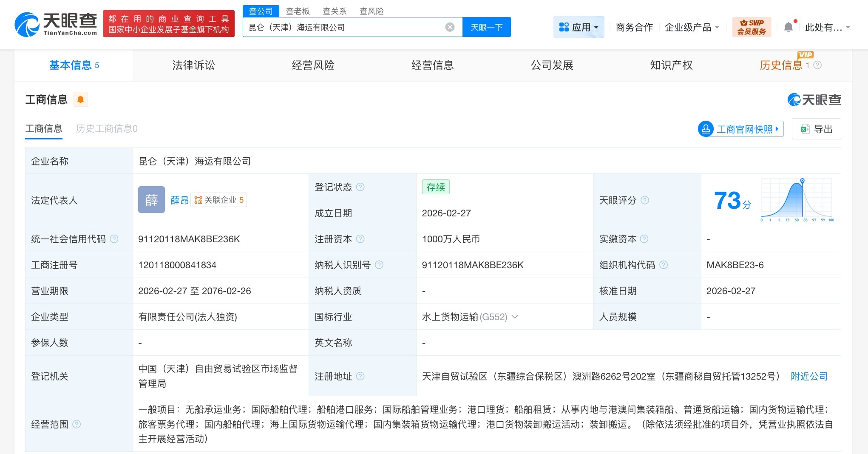This screenshot has width=868, height=454.
Task: Select the 查老板 search tab
Action: click(x=298, y=11)
